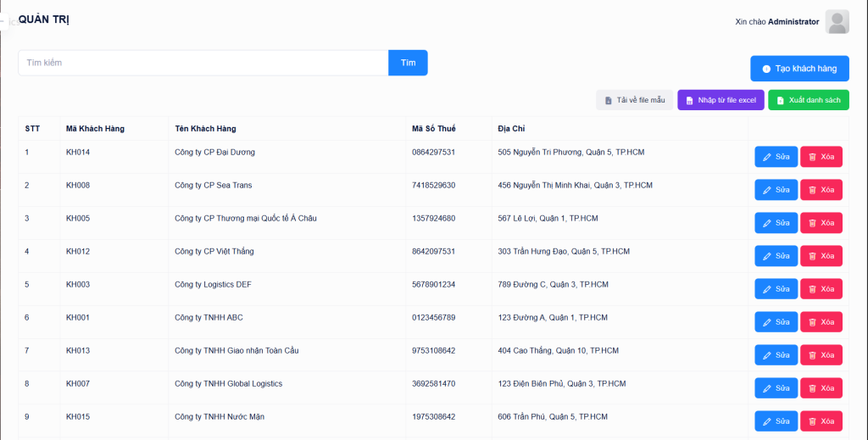
Task: Click the info icon in Tạo khách hàng
Action: click(766, 69)
